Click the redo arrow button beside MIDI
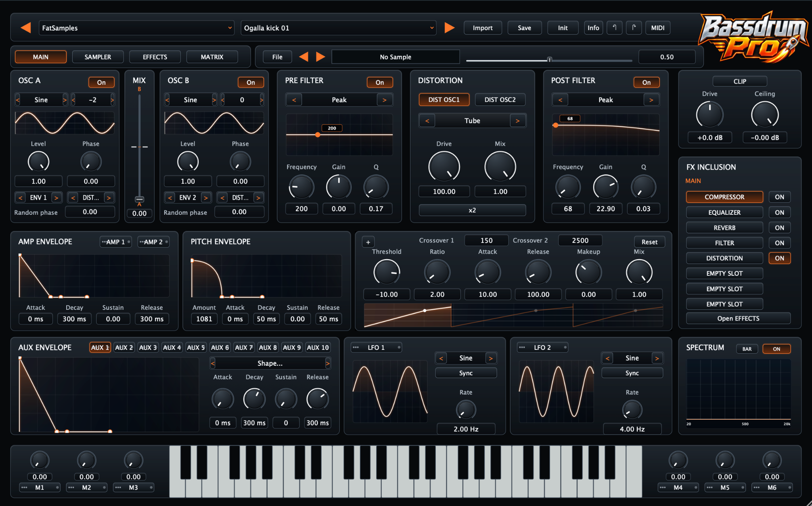 [x=634, y=28]
